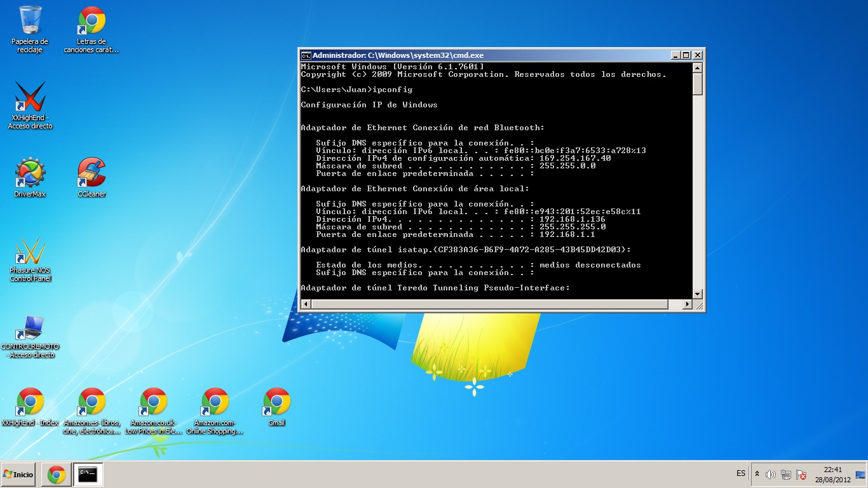Click the tray icon with red X
The image size is (868, 488).
point(802,475)
